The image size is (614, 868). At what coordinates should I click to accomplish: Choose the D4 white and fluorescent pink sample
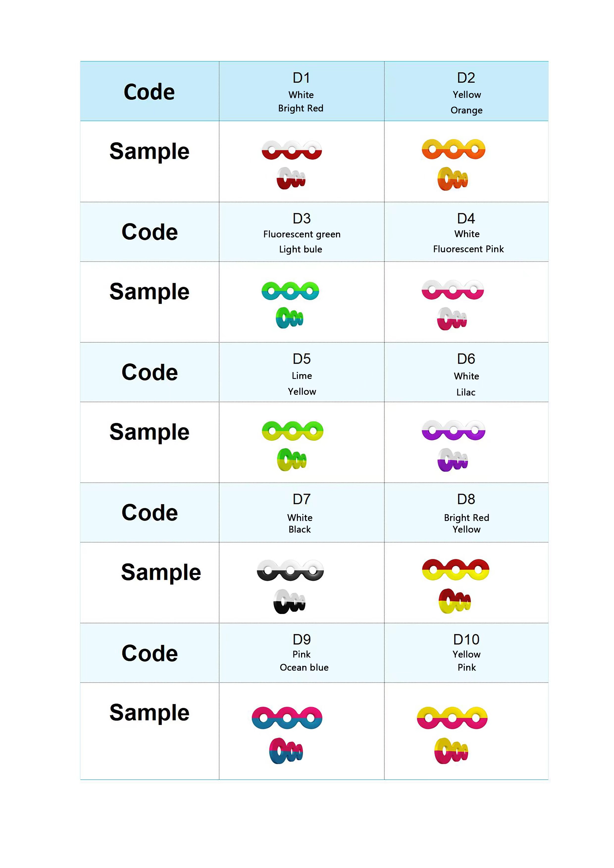[453, 305]
